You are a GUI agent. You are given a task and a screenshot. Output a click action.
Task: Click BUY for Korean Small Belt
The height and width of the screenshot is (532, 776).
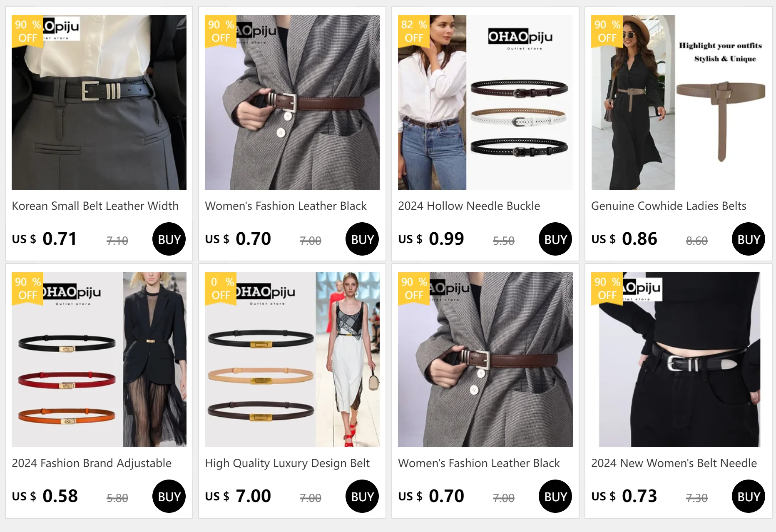click(169, 239)
